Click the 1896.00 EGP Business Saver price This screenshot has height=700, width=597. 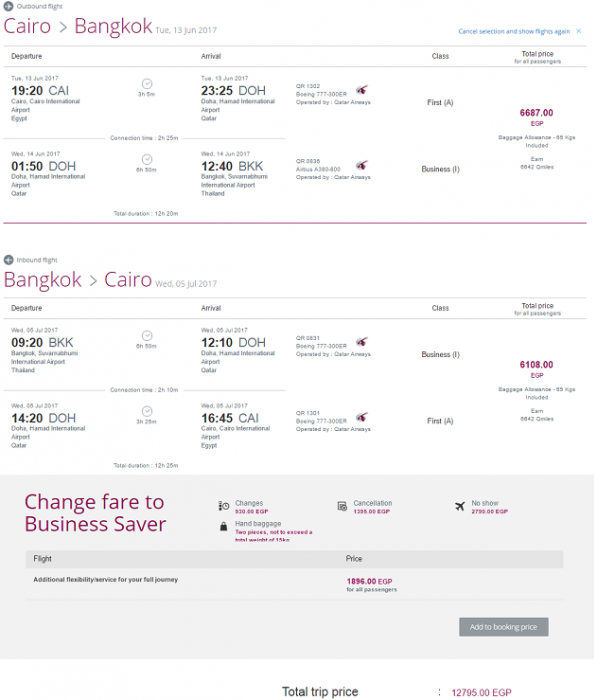369,581
